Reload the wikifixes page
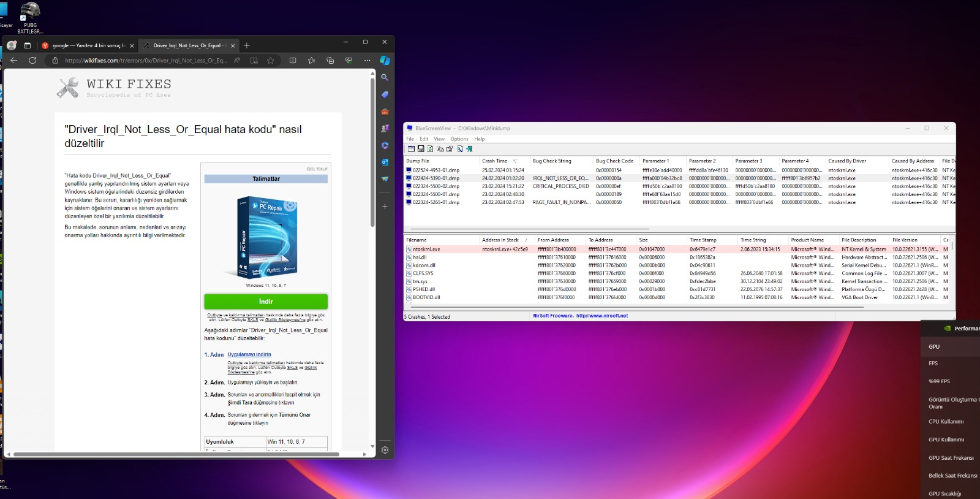 point(32,61)
